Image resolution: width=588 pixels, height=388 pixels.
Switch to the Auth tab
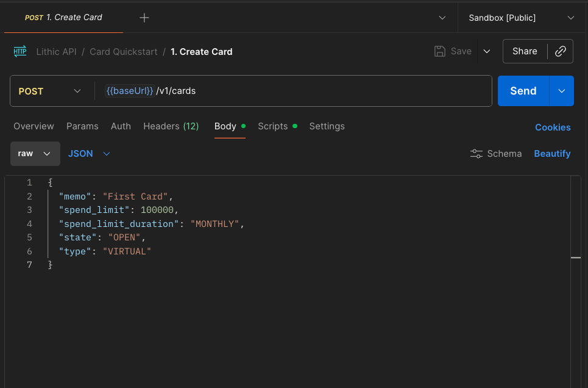coord(121,126)
